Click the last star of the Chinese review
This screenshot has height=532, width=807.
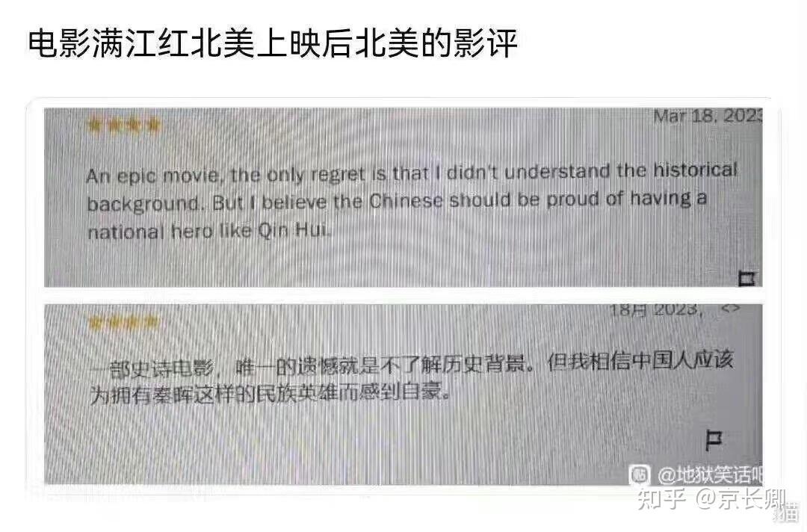pyautogui.click(x=151, y=322)
